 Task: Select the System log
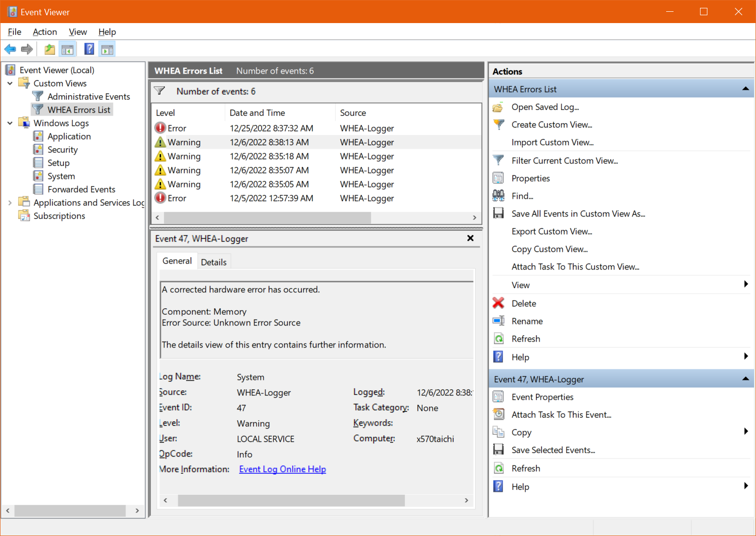(61, 176)
